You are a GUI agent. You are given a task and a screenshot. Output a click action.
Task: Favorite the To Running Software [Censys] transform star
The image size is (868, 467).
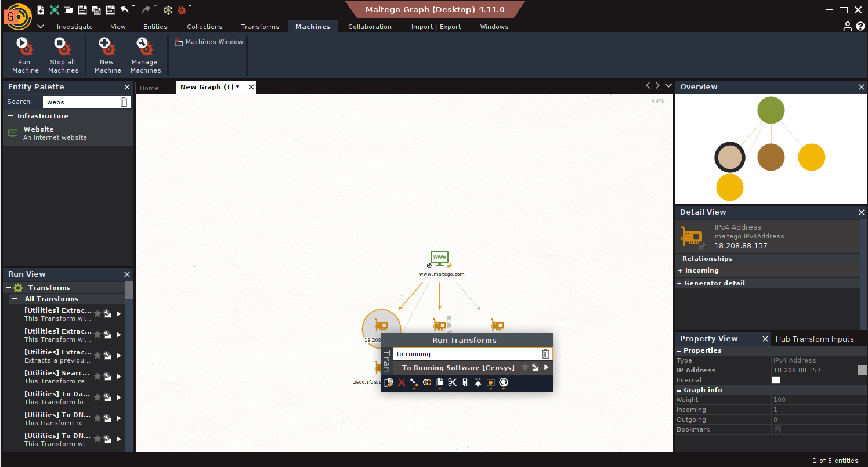525,367
